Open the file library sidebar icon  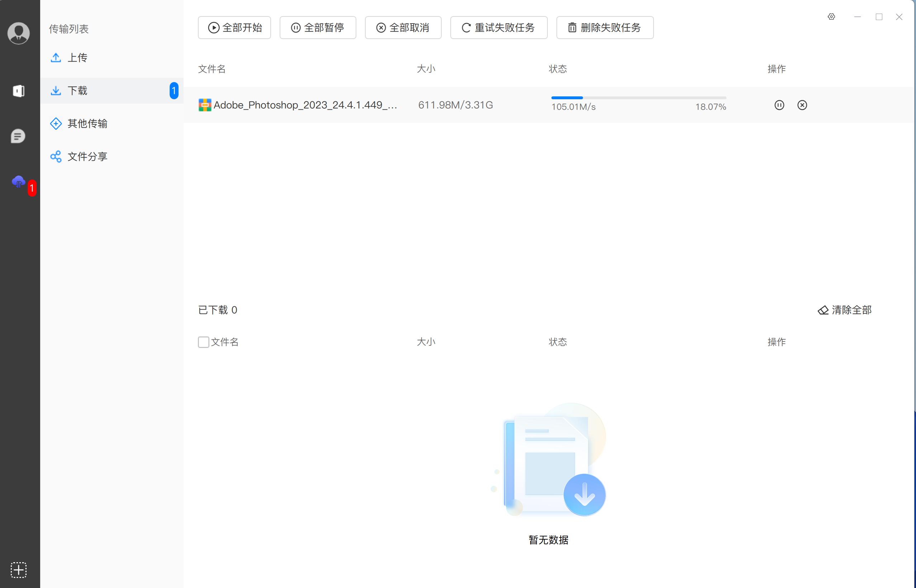18,91
